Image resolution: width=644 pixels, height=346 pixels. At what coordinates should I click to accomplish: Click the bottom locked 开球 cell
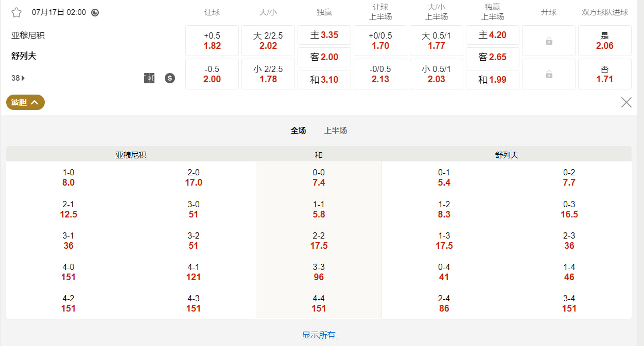(x=549, y=74)
